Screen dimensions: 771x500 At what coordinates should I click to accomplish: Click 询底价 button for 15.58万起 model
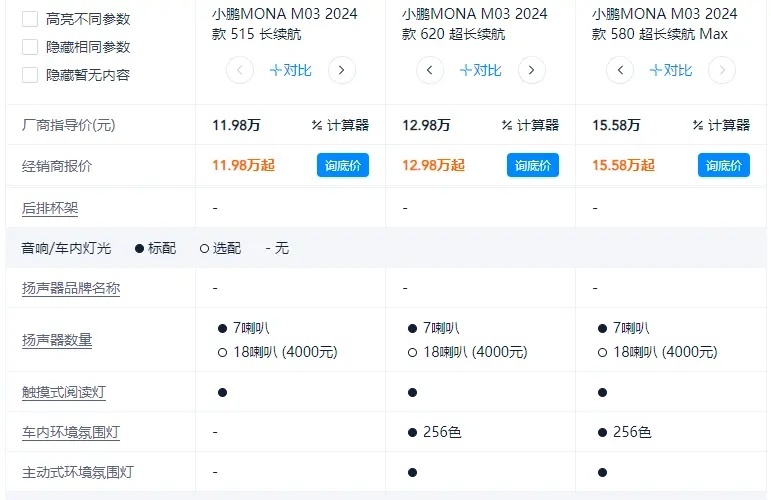tap(724, 165)
